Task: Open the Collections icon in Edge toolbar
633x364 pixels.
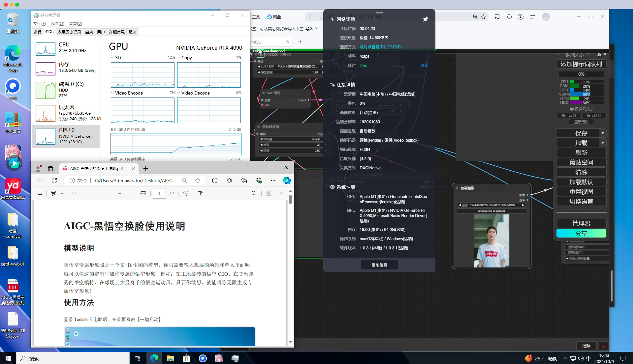Action: click(244, 181)
